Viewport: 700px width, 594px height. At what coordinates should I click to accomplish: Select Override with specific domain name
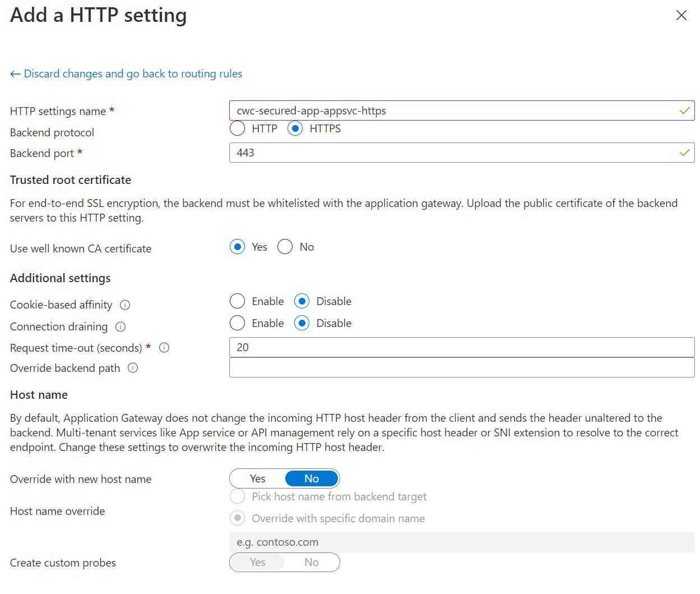tap(237, 518)
